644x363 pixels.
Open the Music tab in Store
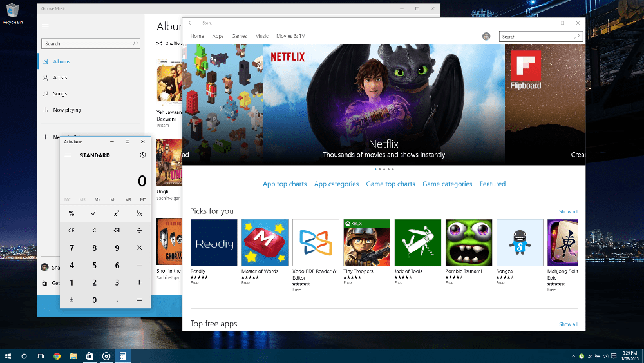pos(261,36)
